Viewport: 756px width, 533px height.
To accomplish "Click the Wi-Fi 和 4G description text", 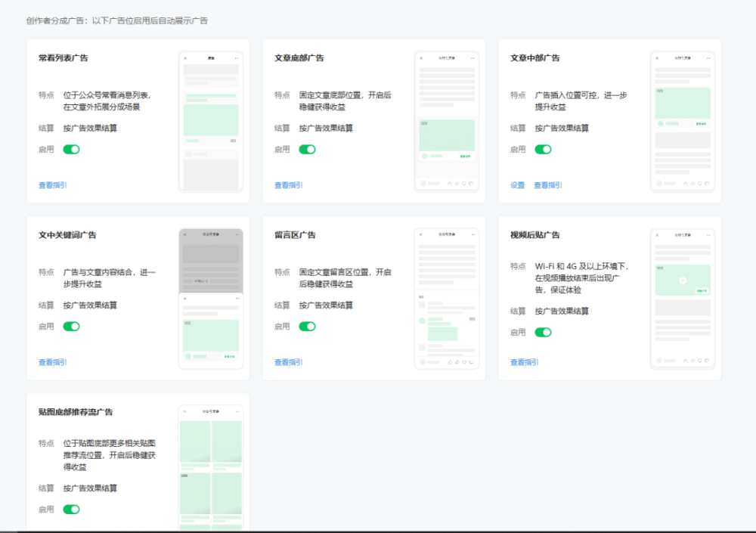I will [x=582, y=277].
